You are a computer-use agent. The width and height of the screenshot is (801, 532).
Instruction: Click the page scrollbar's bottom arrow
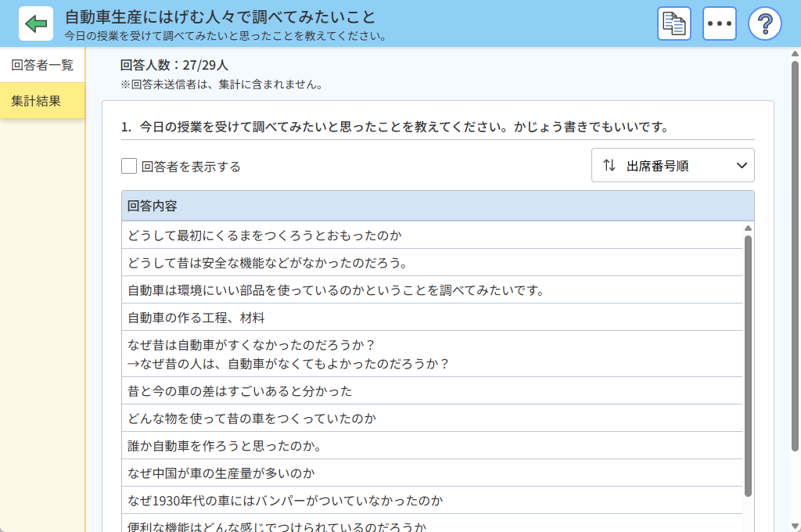point(795,525)
